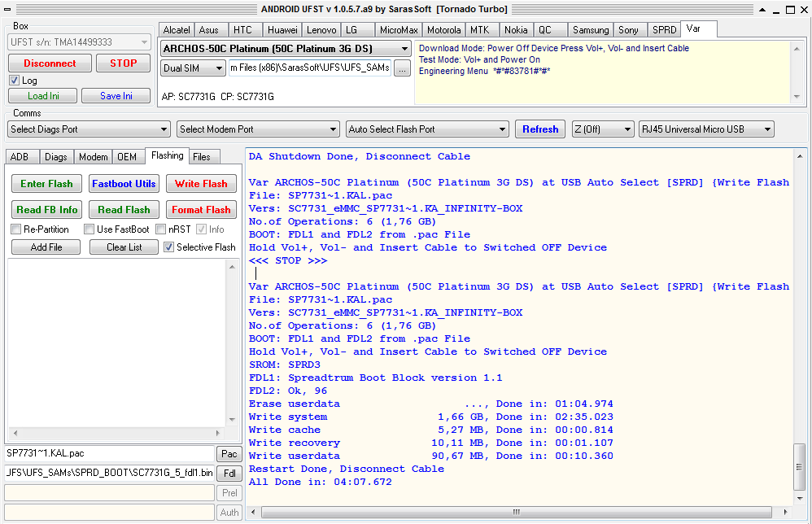Click the Disconnect button

click(50, 63)
